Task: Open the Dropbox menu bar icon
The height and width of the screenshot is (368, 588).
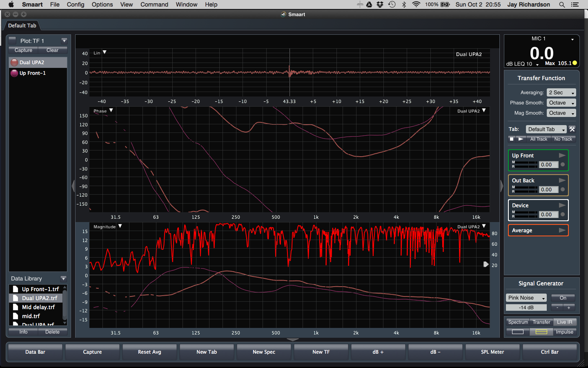Action: point(380,4)
